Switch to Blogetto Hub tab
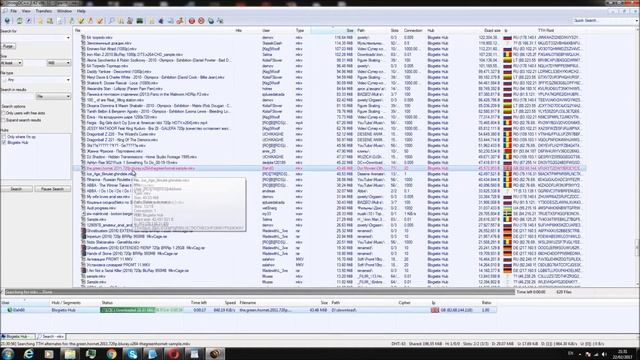Viewport: 640px width, 360px height. coord(17,336)
